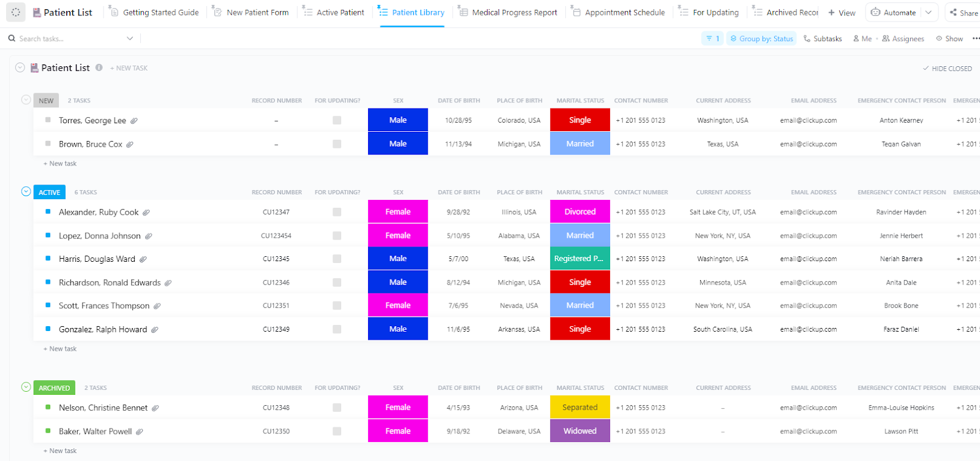
Task: Click the attachment icon beside Lopez, Donna Johnson
Action: 149,236
